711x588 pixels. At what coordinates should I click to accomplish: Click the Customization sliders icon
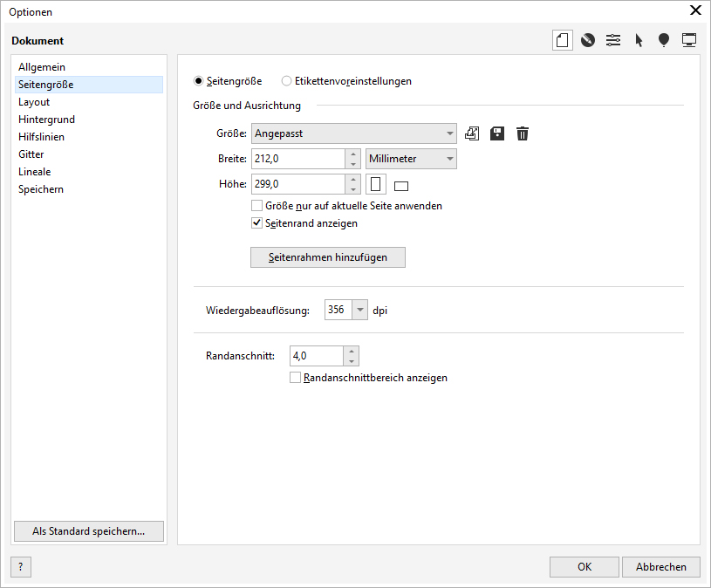click(613, 40)
